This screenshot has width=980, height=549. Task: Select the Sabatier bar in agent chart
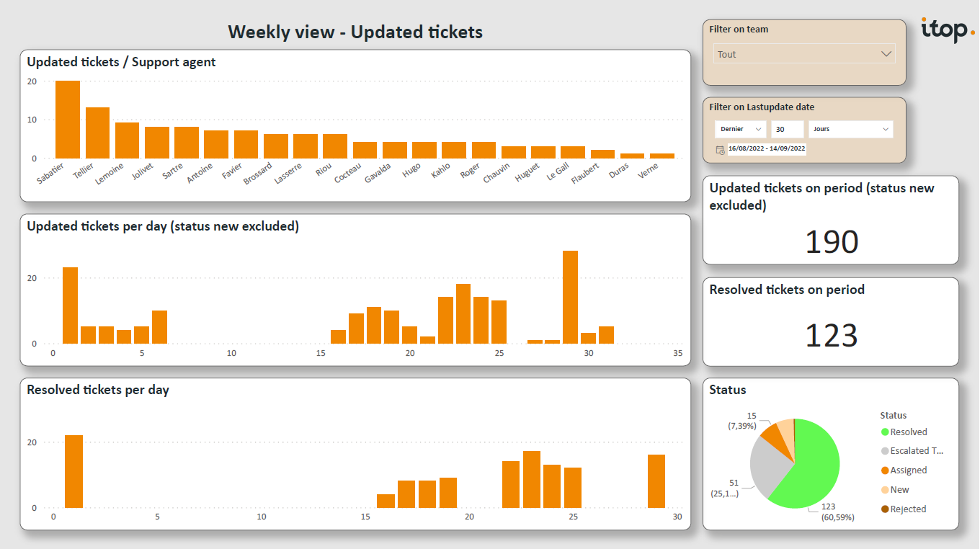68,120
